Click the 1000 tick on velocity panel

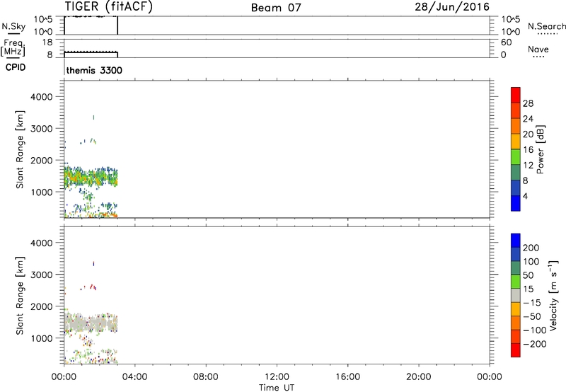pos(42,338)
